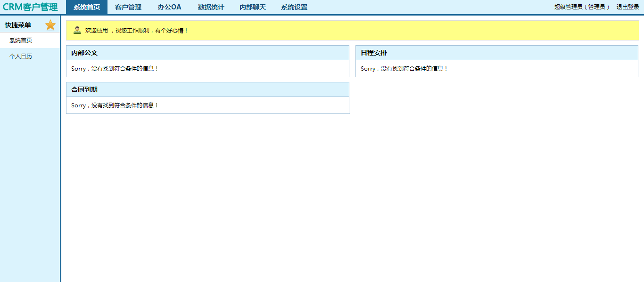Click the 内部公文 panel header
Screen dimensions: 644x282
coord(207,53)
